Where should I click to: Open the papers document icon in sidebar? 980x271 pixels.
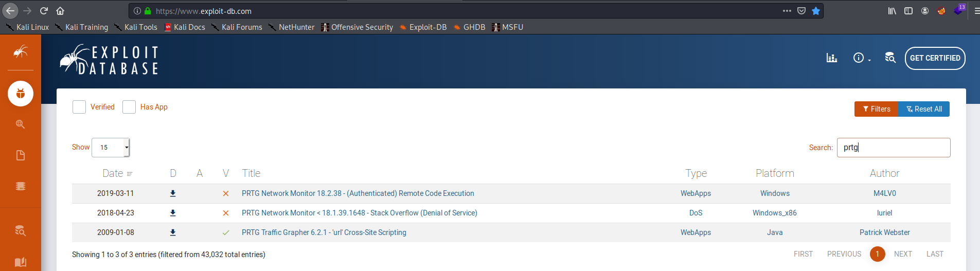21,155
